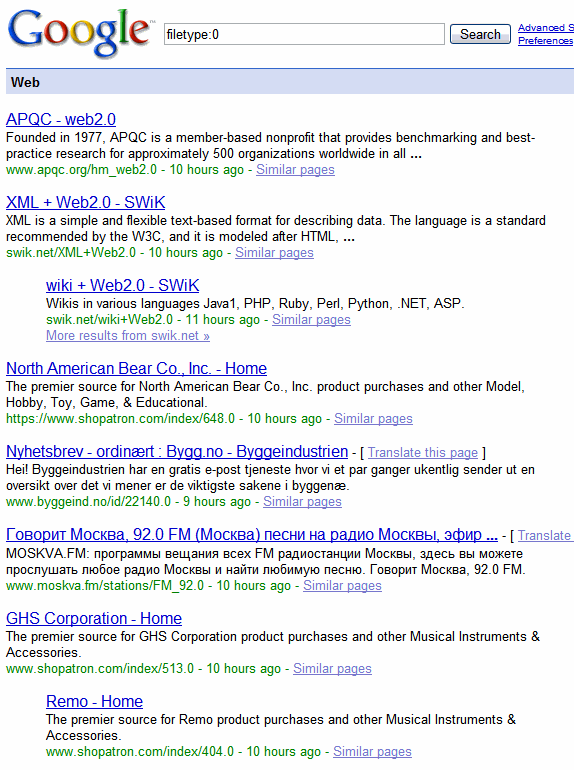The image size is (574, 770).
Task: Show more results from swik.net
Action: [128, 336]
